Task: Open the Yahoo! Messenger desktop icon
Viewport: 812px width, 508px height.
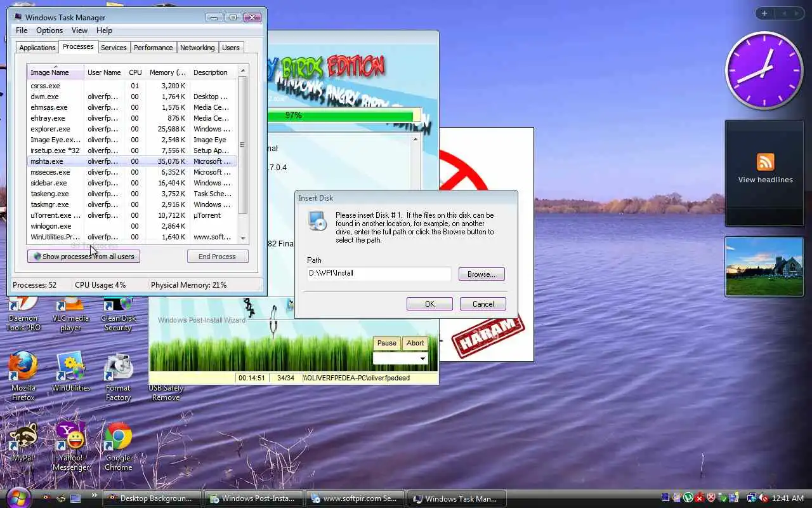Action: [70, 446]
